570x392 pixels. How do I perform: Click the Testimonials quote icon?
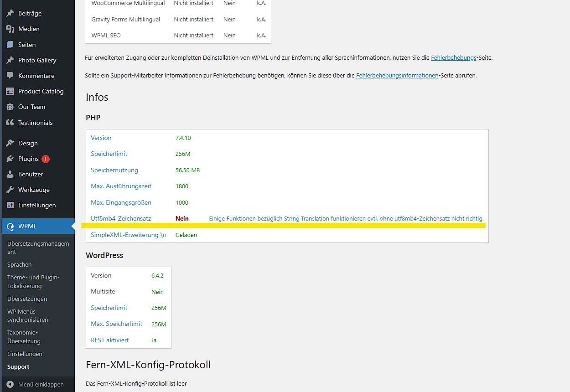pyautogui.click(x=10, y=123)
